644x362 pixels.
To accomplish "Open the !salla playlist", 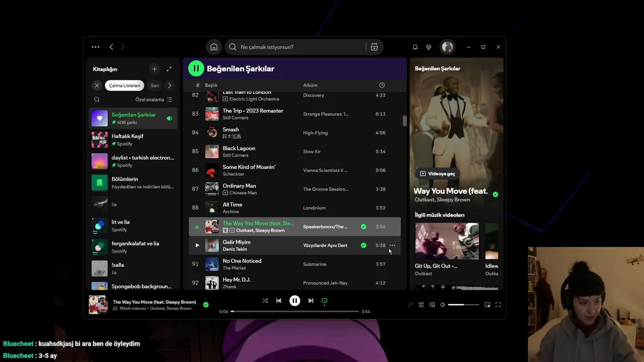I will point(133,268).
